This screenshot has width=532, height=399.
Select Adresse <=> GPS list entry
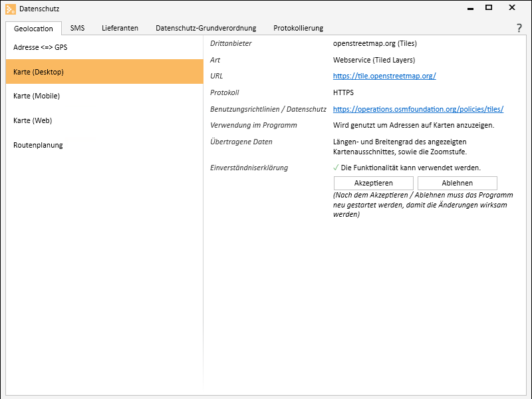pyautogui.click(x=104, y=47)
